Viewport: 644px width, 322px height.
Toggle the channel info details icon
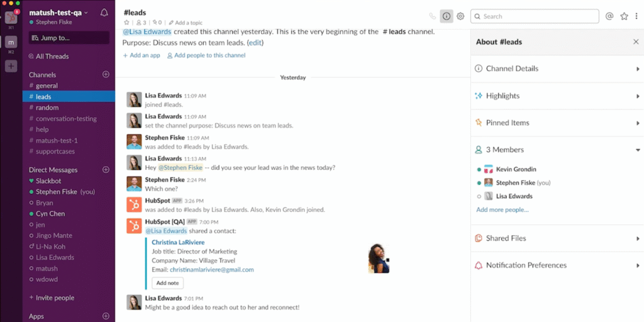pos(447,16)
